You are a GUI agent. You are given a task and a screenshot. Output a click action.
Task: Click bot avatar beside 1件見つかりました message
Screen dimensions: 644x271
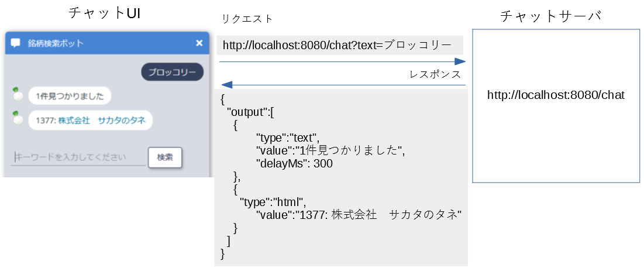(x=18, y=94)
